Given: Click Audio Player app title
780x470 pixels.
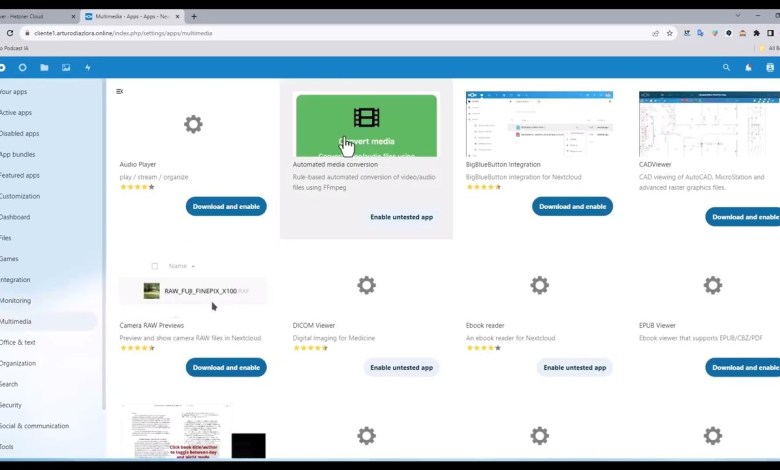Looking at the screenshot, I should point(138,164).
